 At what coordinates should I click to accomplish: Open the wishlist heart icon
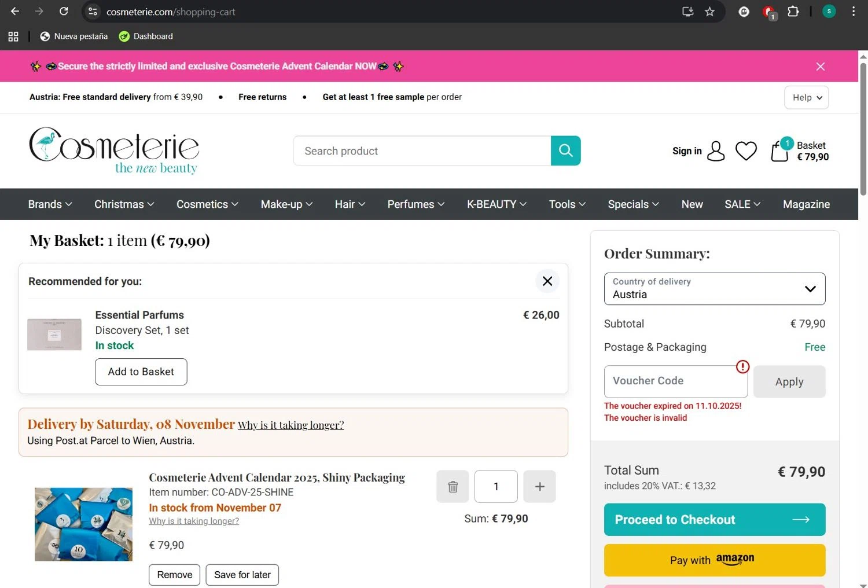click(746, 151)
